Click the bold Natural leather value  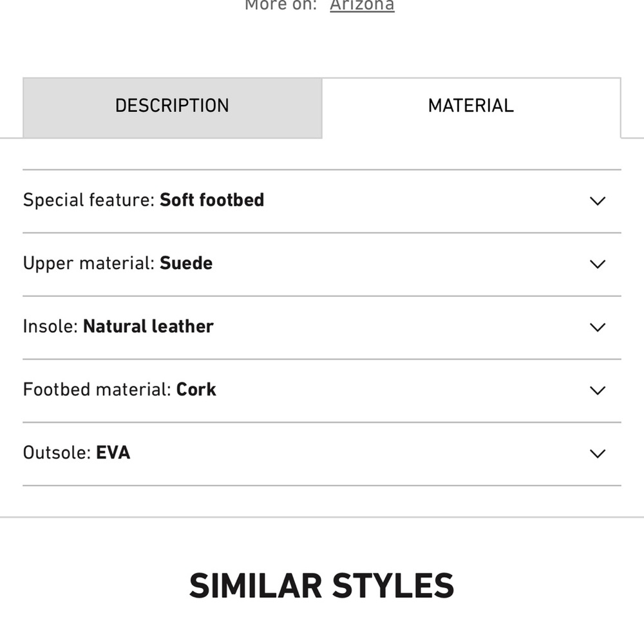(148, 327)
